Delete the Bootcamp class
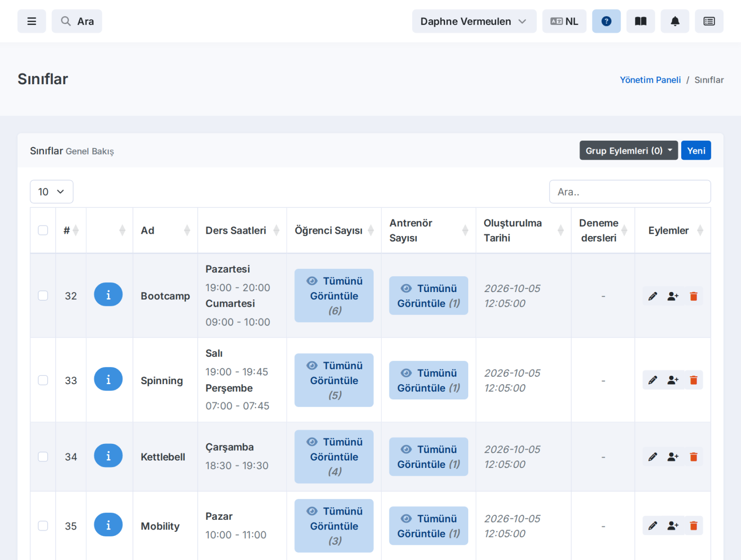The height and width of the screenshot is (560, 741). (693, 296)
